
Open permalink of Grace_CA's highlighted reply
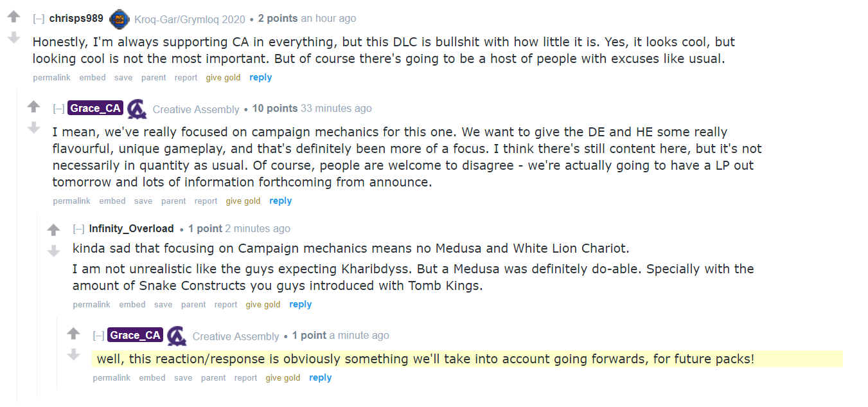tap(111, 378)
